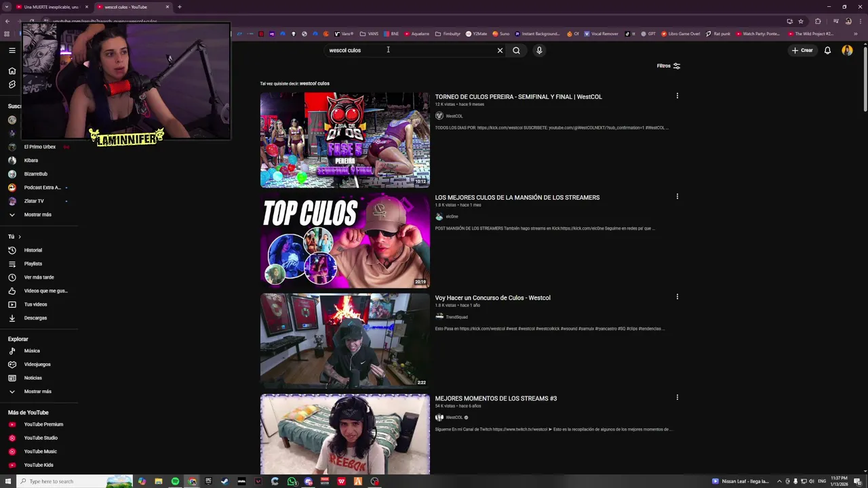This screenshot has height=488, width=868.
Task: Open the Suno bookmark
Action: click(x=500, y=33)
